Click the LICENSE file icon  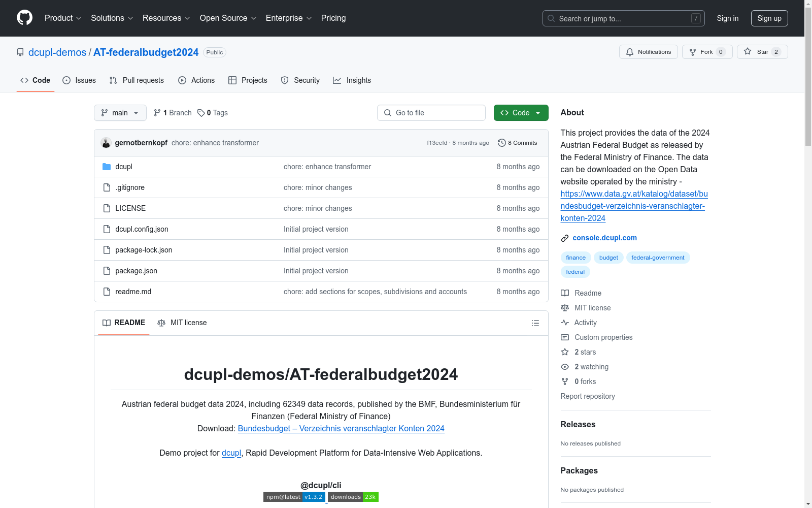click(x=107, y=208)
